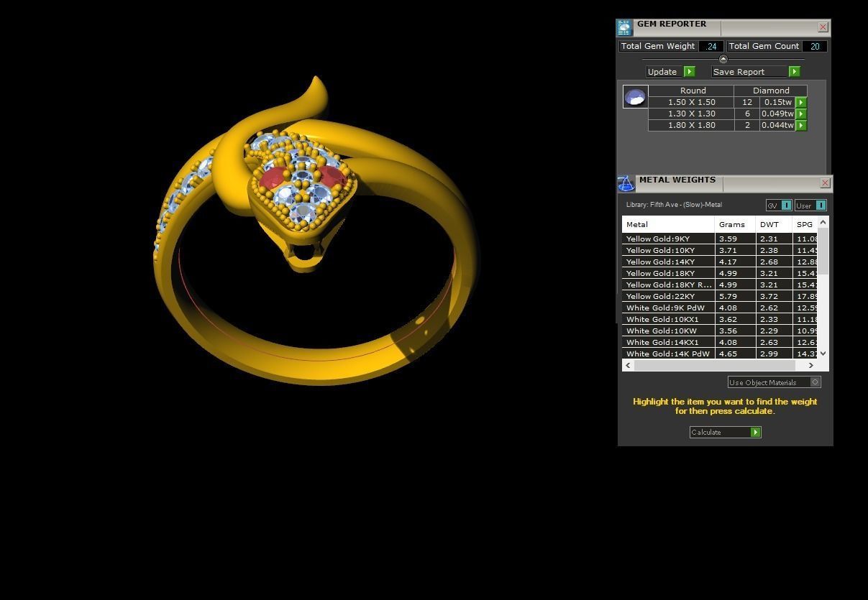Click the metal list scroll down arrow

pyautogui.click(x=823, y=353)
